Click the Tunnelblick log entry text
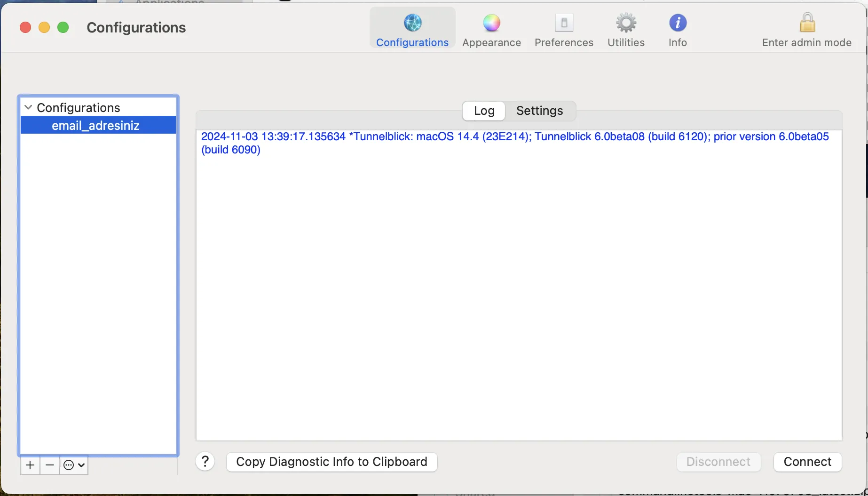The width and height of the screenshot is (868, 496). coord(515,143)
